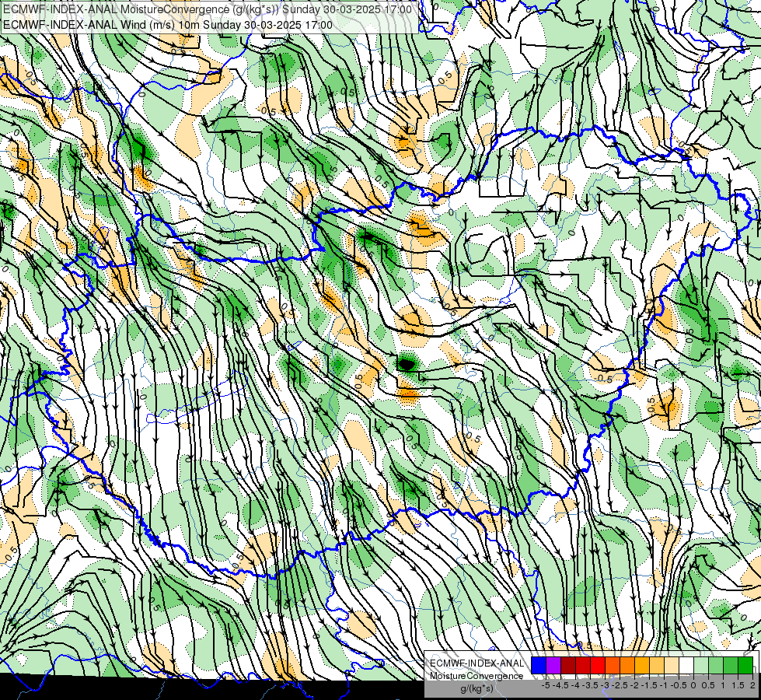Click MoistureConvergence label in the legend
761x700 pixels.
click(476, 676)
